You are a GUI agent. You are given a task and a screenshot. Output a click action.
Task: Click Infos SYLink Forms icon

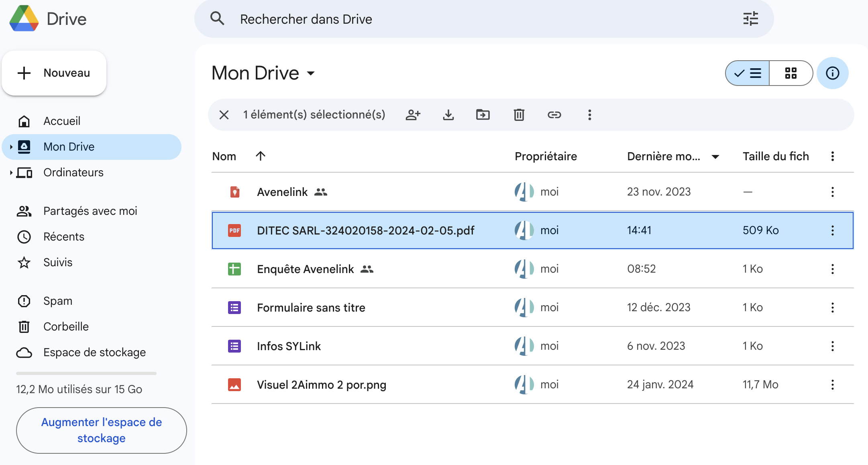[x=234, y=346]
